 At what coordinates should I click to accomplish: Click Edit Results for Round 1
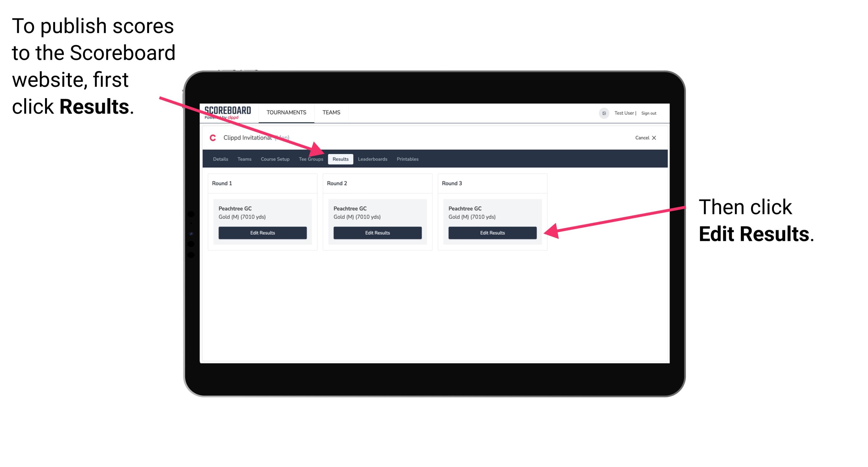click(x=263, y=233)
